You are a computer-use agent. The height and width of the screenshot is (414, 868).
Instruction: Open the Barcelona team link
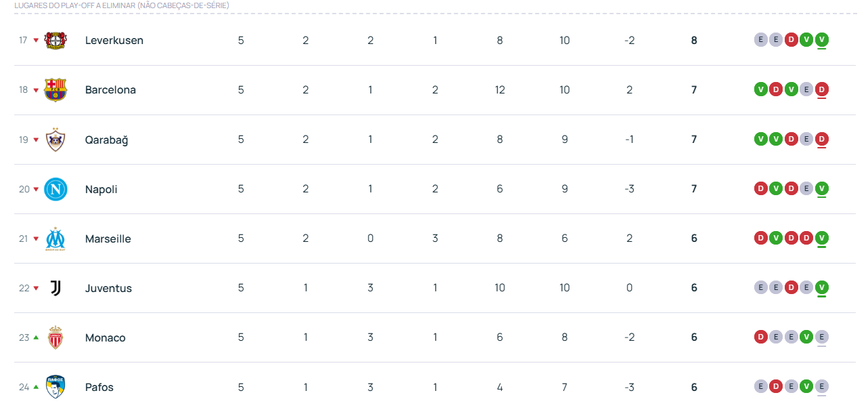click(110, 90)
